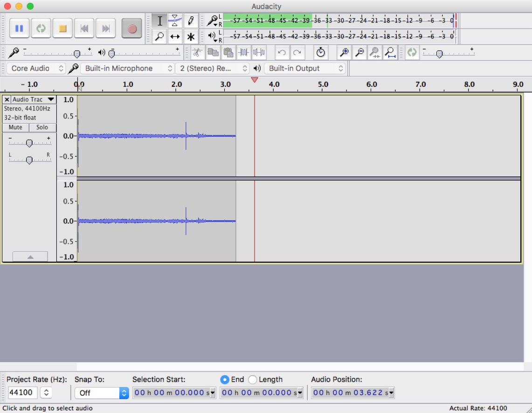Select the I-beam Selection tool
The height and width of the screenshot is (413, 532).
(x=159, y=21)
